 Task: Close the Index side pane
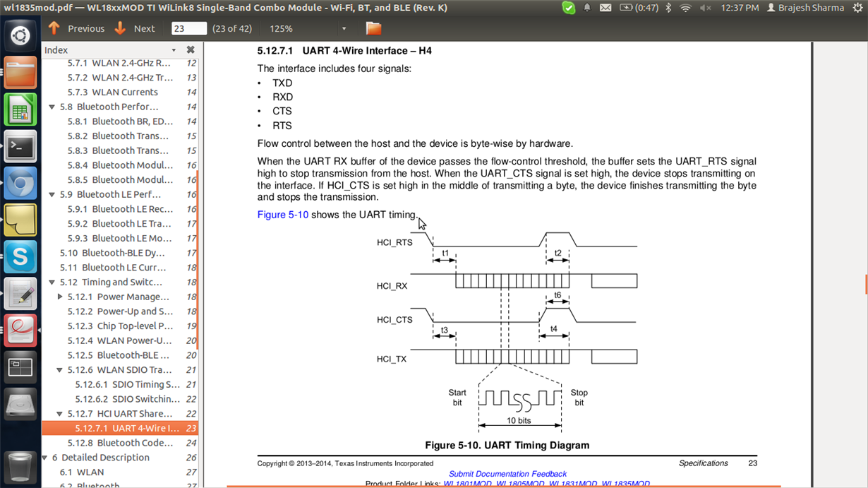(191, 49)
